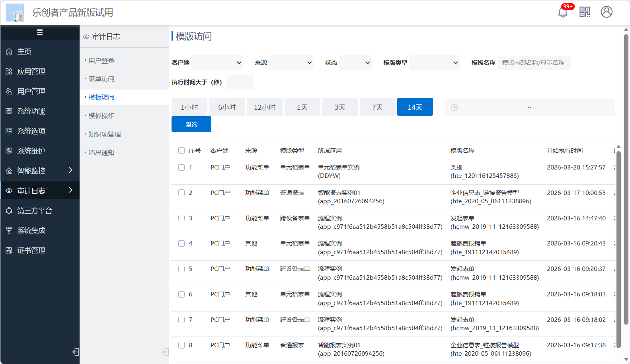This screenshot has width=630, height=364.
Task: Open the 模版类型 dropdown
Action: (x=435, y=63)
